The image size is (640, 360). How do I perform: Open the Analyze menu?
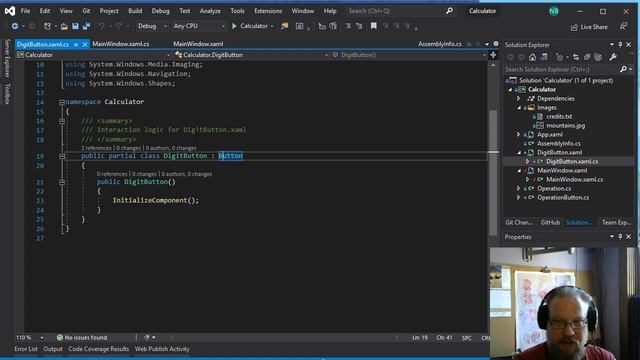click(210, 11)
